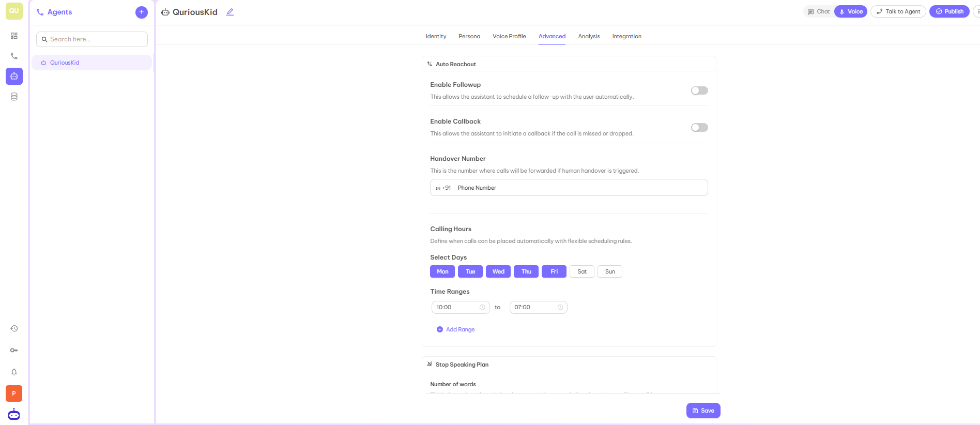980x425 pixels.
Task: Click Add Range link
Action: pos(455,329)
